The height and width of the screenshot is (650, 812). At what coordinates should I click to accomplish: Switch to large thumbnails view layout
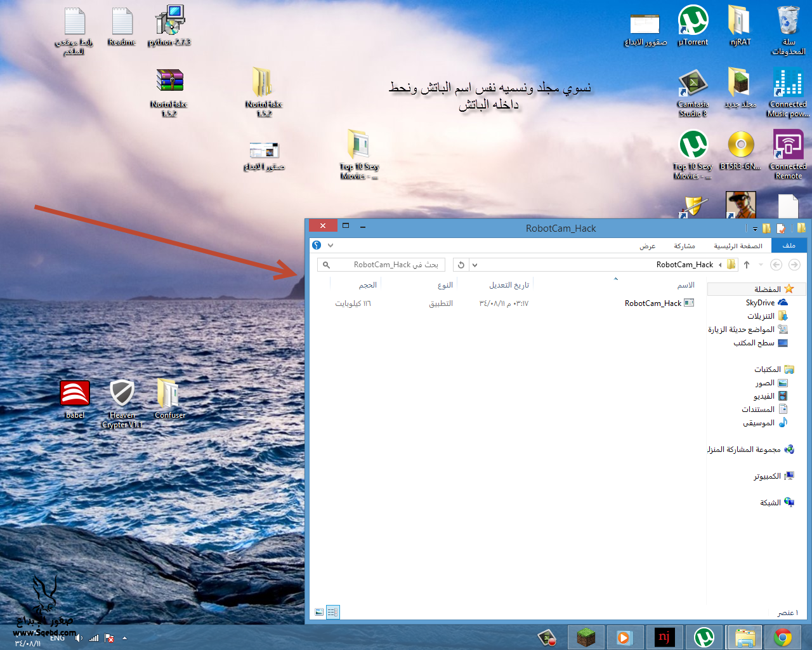pos(319,612)
